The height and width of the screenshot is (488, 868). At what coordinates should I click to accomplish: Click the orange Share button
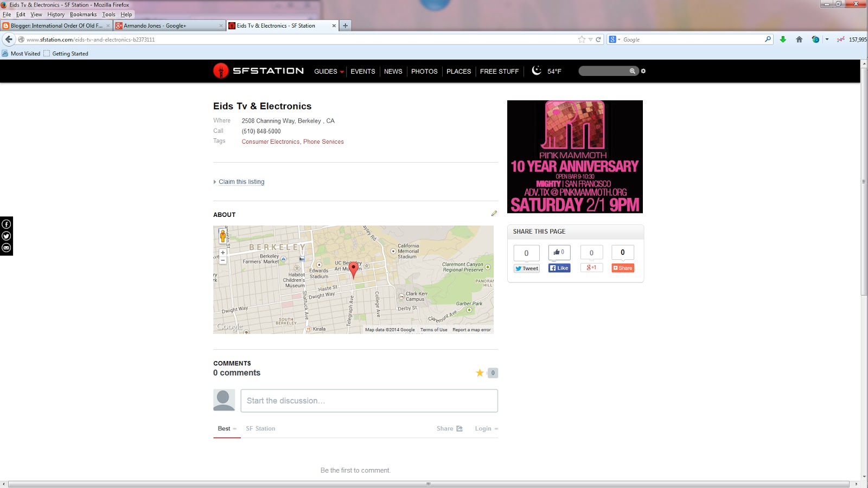pos(623,268)
